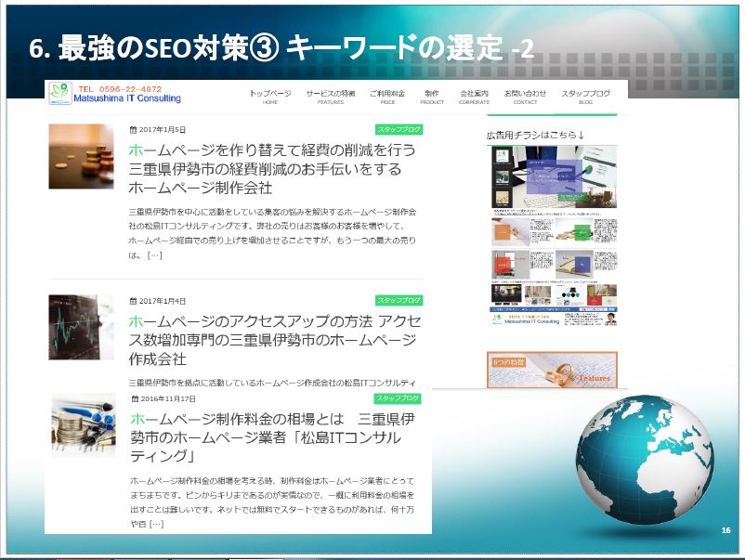
Task: Click the coins thumbnail of the first post
Action: pyautogui.click(x=81, y=157)
